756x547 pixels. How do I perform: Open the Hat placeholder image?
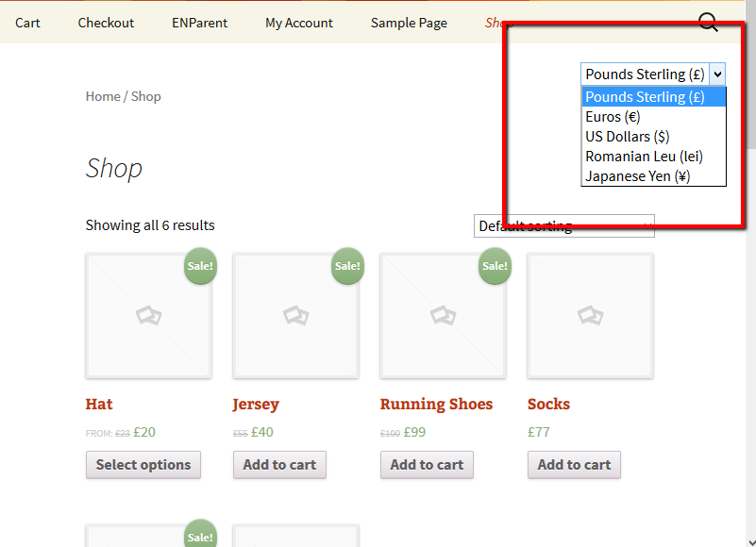point(149,316)
